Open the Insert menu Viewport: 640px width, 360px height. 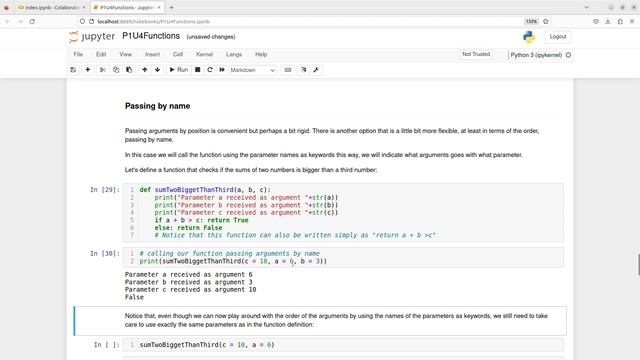click(x=152, y=54)
